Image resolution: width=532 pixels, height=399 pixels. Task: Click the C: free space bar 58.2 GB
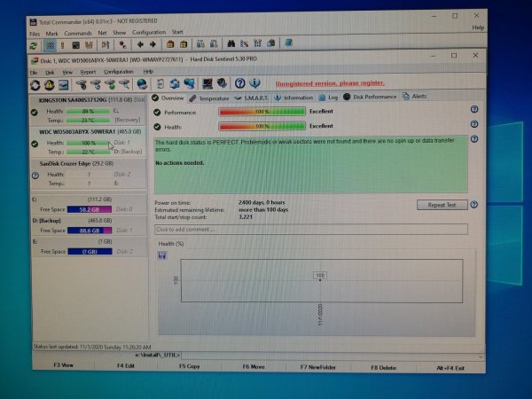[x=90, y=209]
